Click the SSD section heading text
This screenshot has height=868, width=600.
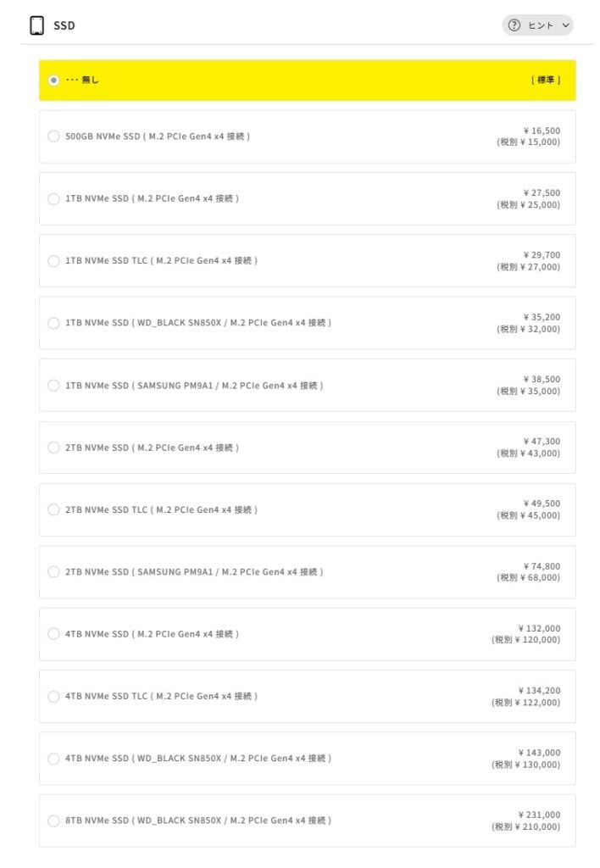pyautogui.click(x=64, y=26)
